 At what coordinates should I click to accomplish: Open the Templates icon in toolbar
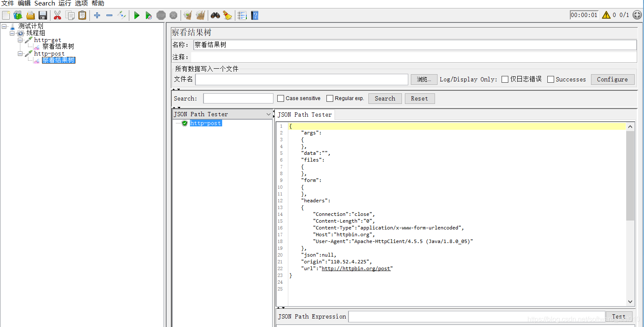18,16
